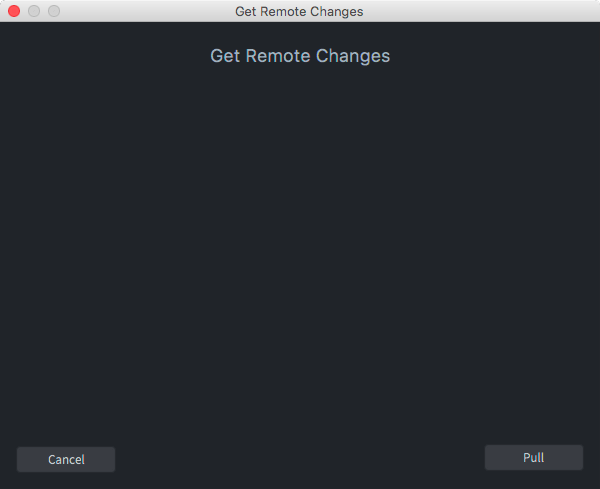Click the greyed-out minimize window button
The height and width of the screenshot is (489, 600).
click(x=34, y=11)
